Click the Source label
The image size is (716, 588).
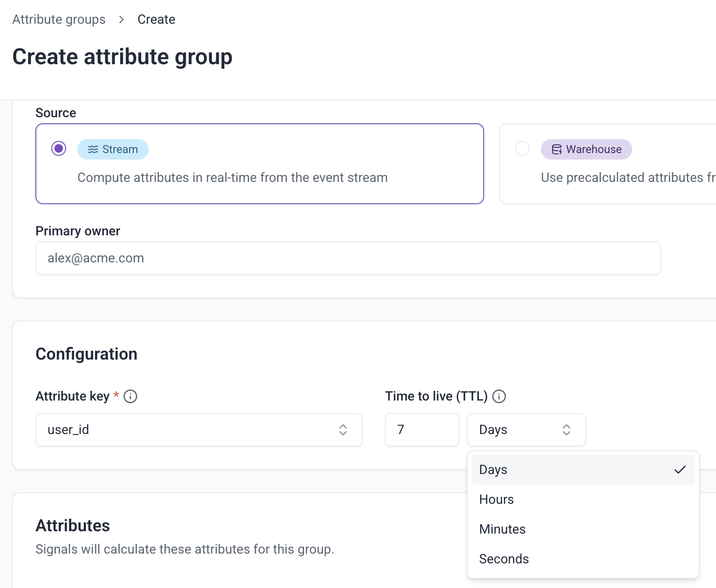pyautogui.click(x=56, y=113)
